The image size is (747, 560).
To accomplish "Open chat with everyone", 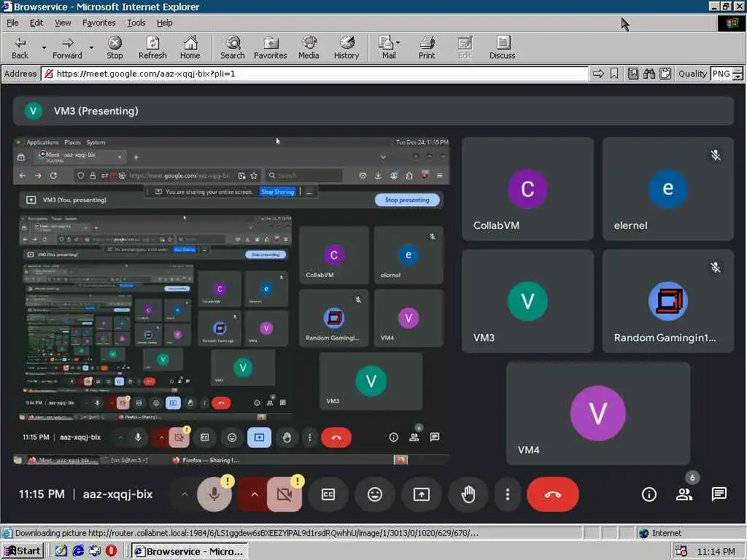I will 719,494.
